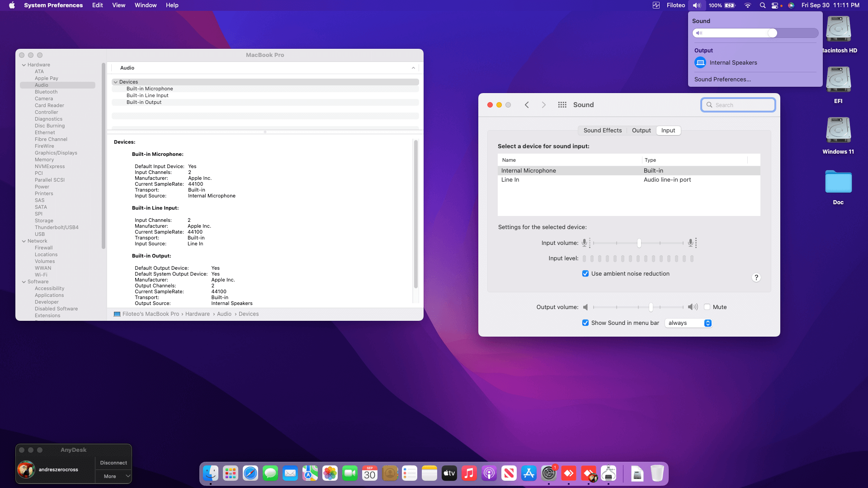Open the 'always' menu bar dropdown
The image size is (868, 488).
click(x=689, y=323)
